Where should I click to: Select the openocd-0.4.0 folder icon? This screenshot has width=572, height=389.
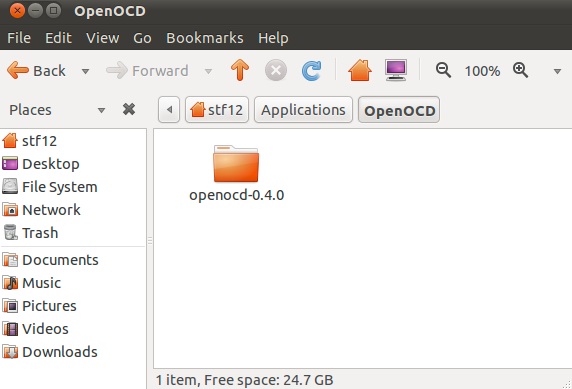point(236,163)
